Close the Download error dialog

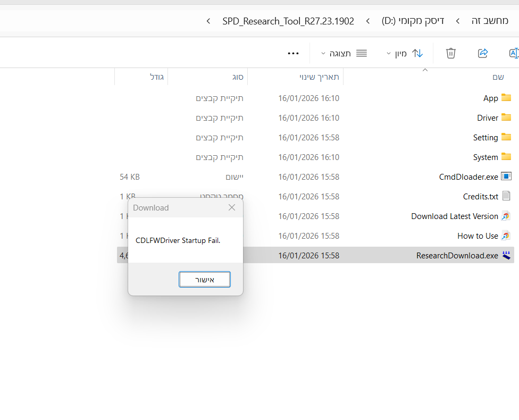[231, 208]
